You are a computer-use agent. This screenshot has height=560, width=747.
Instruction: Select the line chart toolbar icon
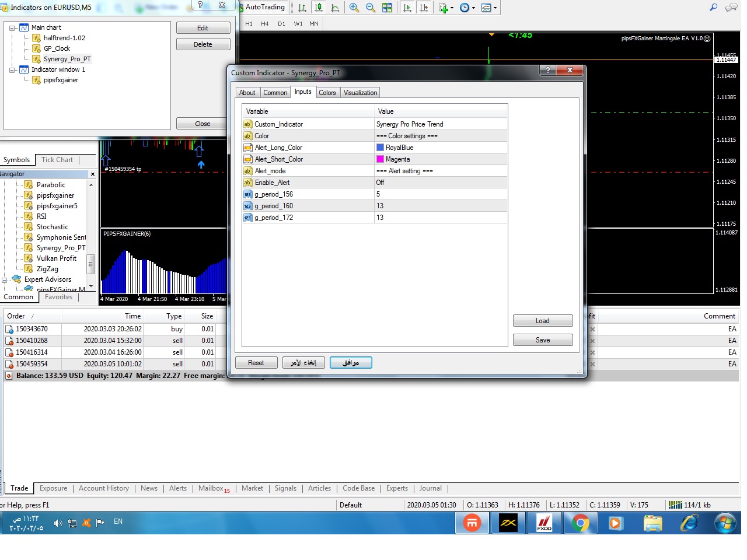point(335,8)
